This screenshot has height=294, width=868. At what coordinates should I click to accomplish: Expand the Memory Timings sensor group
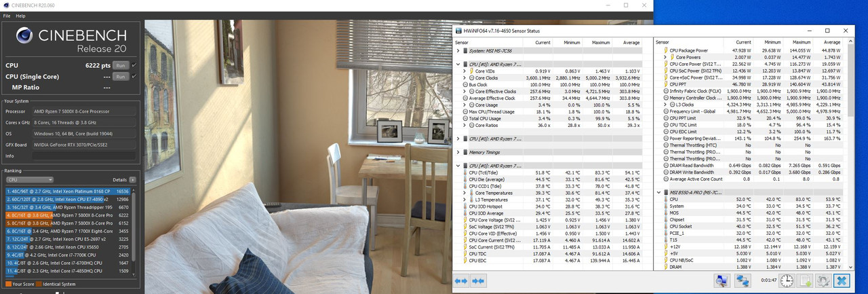click(x=457, y=152)
